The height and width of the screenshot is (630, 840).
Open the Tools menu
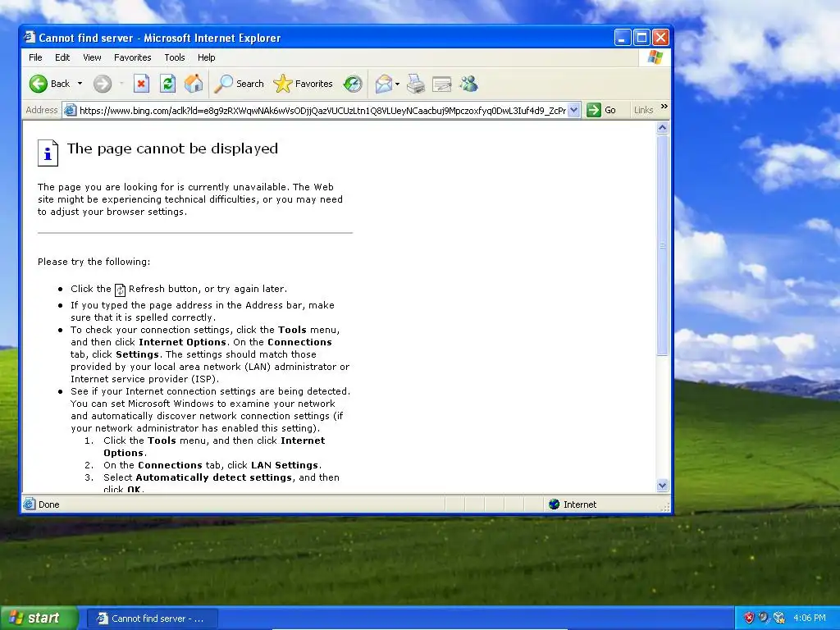point(175,57)
